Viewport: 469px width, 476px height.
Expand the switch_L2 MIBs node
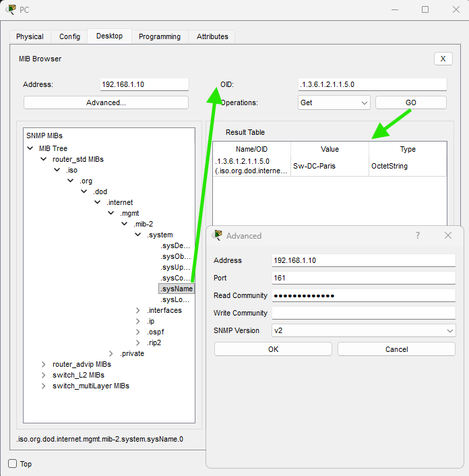44,375
